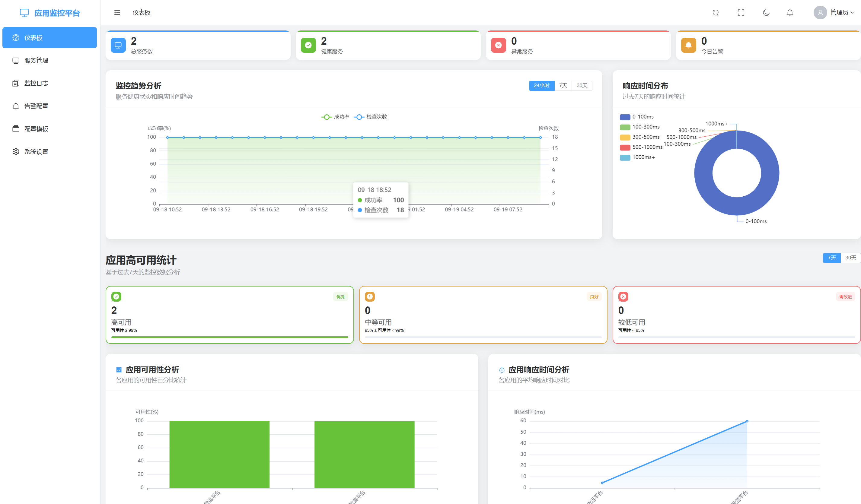Collapse sidebar with hamburger icon
861x504 pixels.
pos(117,13)
